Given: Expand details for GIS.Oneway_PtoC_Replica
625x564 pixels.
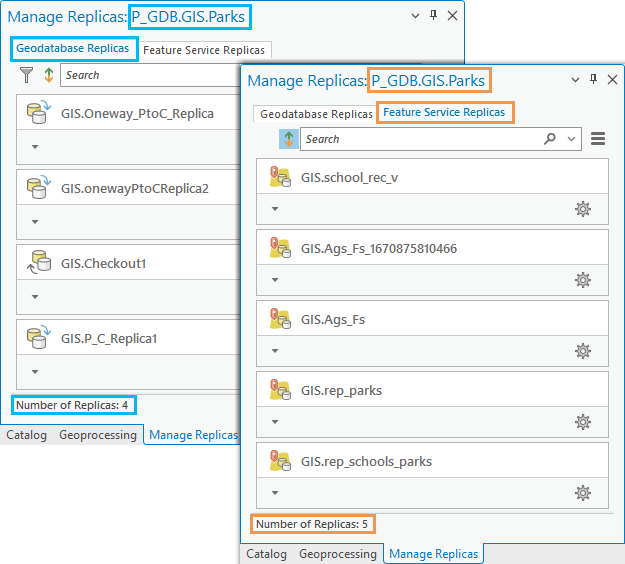Looking at the screenshot, I should [x=35, y=146].
